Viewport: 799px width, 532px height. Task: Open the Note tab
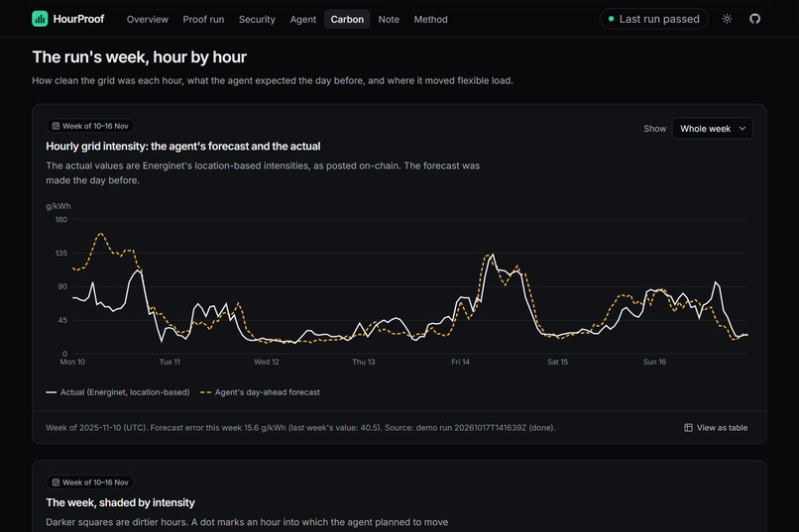tap(389, 20)
